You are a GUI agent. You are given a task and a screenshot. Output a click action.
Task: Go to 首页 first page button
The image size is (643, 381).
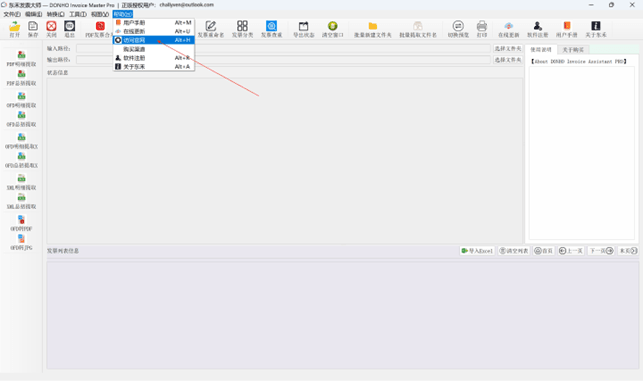click(x=544, y=251)
